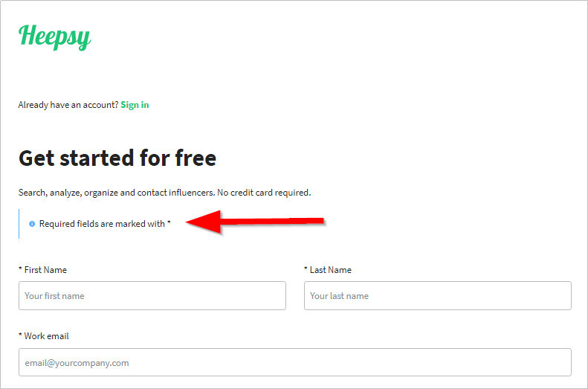Screen dimensions: 588x389
Task: Open the Sign in link
Action: (x=135, y=105)
